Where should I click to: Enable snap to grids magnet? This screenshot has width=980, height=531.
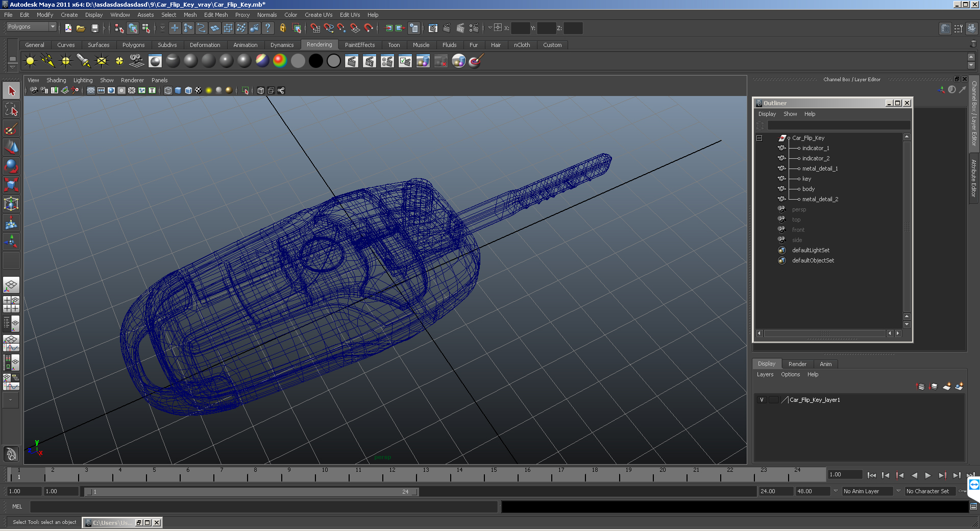coord(315,28)
